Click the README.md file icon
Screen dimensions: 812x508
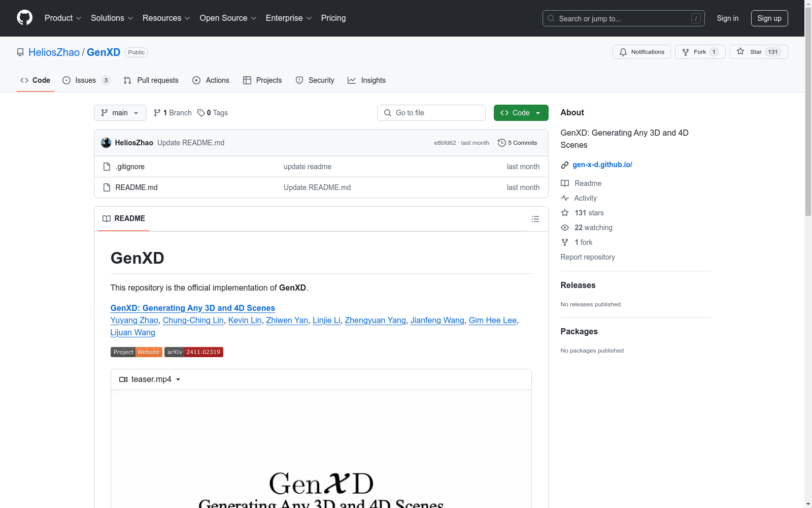pyautogui.click(x=107, y=187)
